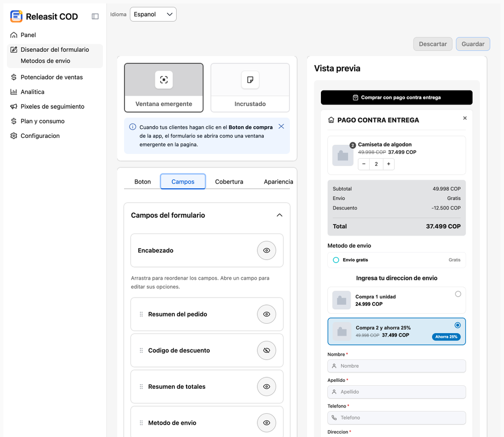Click the Nombre input field
This screenshot has width=504, height=437.
397,366
